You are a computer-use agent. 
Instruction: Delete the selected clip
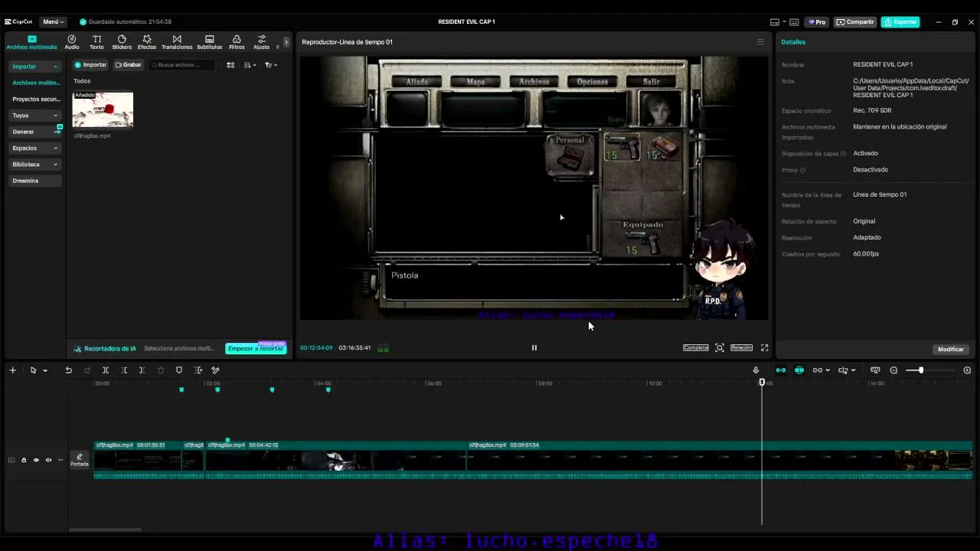pos(161,370)
